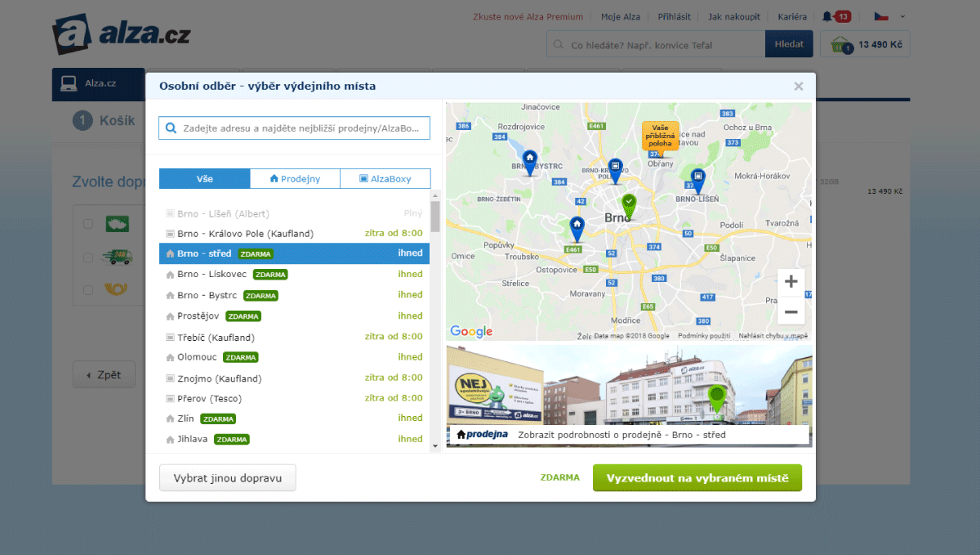Click Vyzvednout na vybraném místě button

coord(697,477)
